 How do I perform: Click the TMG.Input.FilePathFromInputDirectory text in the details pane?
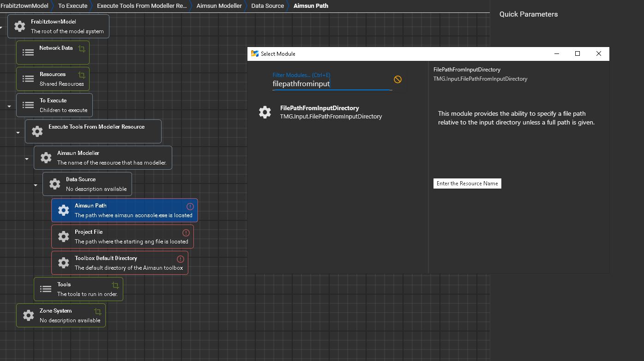point(480,79)
